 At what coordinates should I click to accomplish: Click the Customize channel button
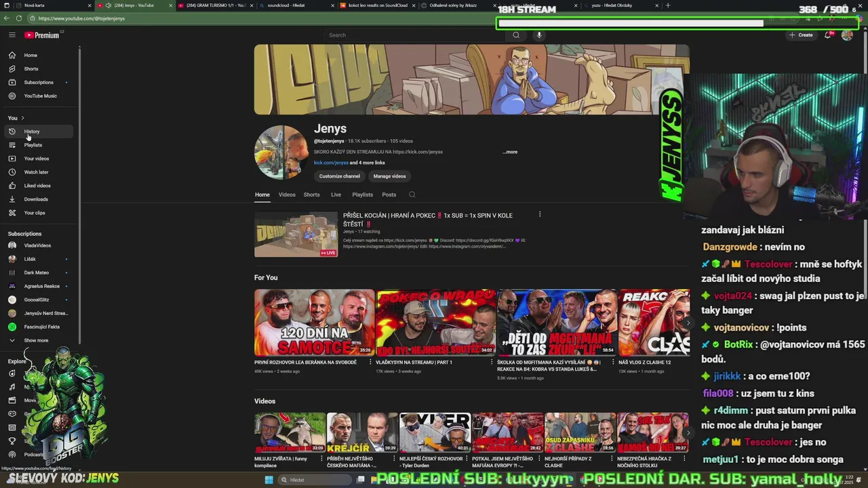click(x=340, y=176)
